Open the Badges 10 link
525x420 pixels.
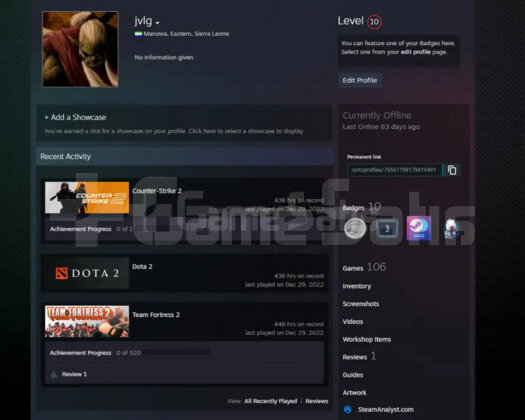point(362,207)
